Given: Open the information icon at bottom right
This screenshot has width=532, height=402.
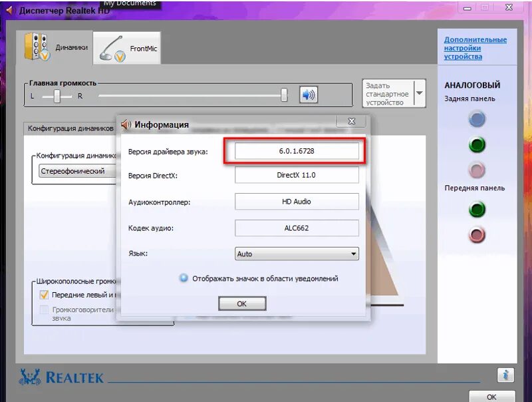Looking at the screenshot, I should 505,375.
